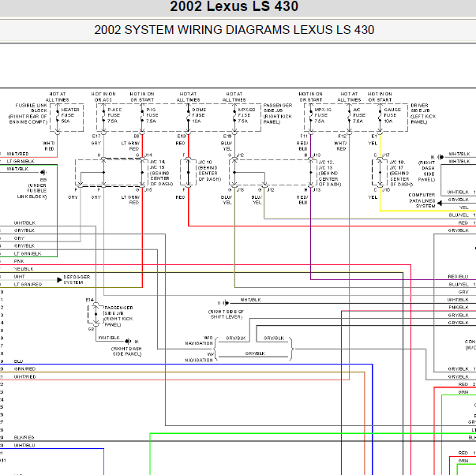Select the GAUGE FUSE 10A label

click(392, 115)
